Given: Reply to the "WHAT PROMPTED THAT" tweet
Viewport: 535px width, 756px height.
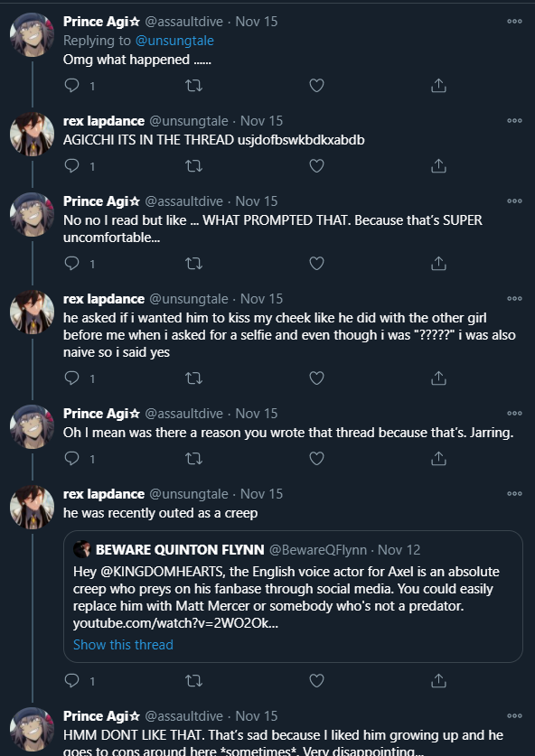Looking at the screenshot, I should (x=72, y=263).
